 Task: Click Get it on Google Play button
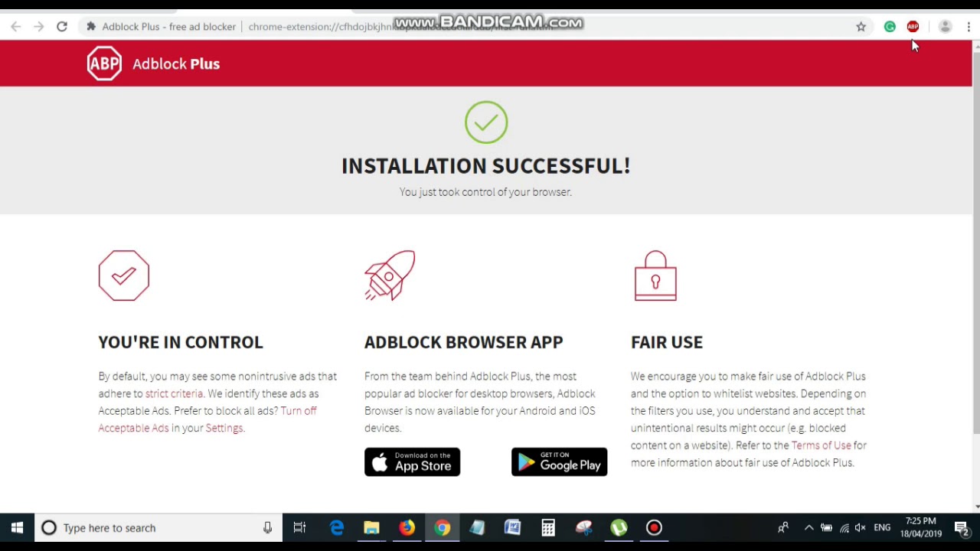click(559, 462)
